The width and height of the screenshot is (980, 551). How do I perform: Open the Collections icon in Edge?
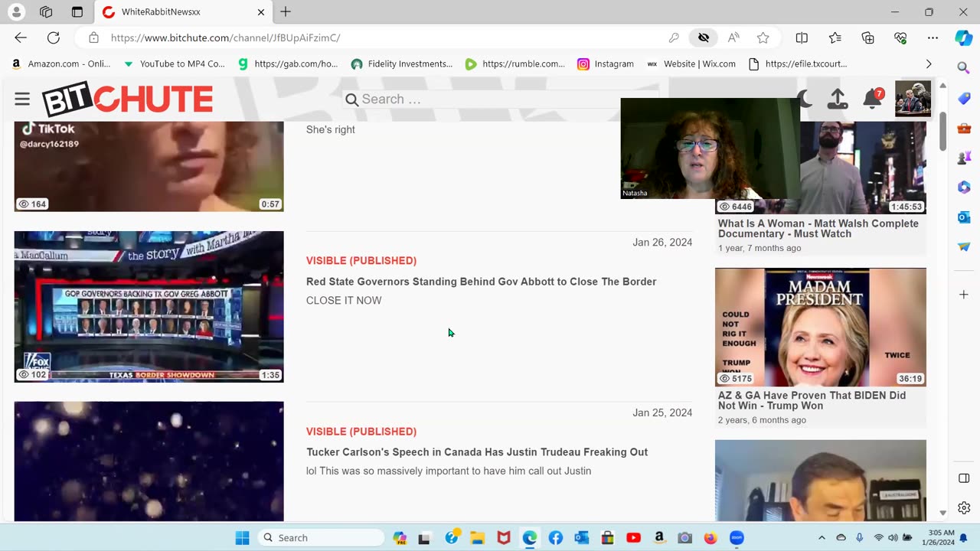click(x=868, y=37)
